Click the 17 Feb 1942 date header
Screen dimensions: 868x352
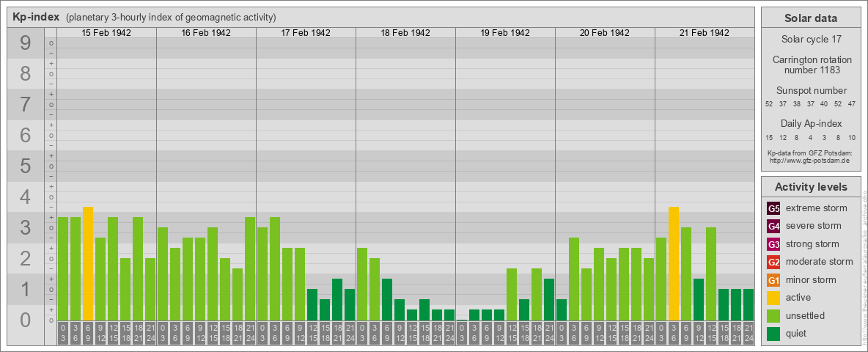coord(306,33)
